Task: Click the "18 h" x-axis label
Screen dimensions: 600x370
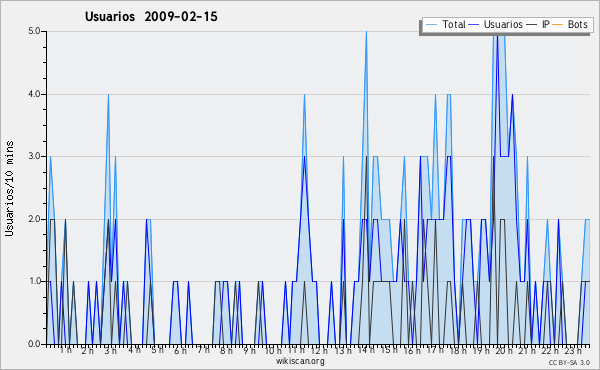Action: coord(458,351)
